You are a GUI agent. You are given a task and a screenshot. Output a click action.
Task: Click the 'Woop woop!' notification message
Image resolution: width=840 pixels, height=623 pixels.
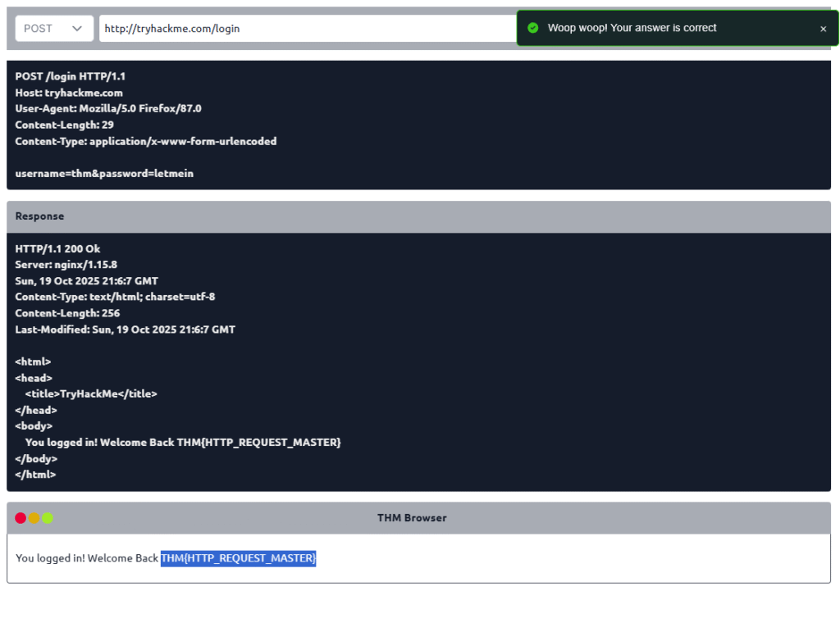(x=632, y=28)
